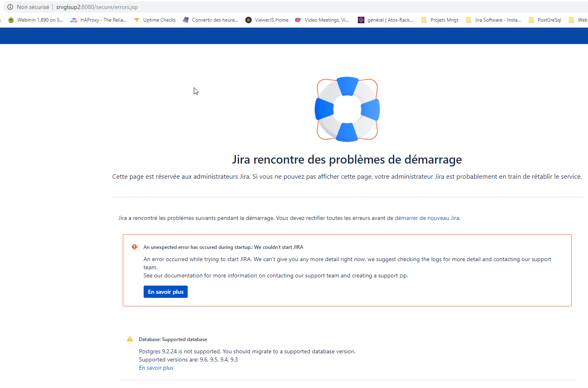Viewport: 588px width, 388px height.
Task: Click the démarrer de nouveau Jira link
Action: click(427, 218)
